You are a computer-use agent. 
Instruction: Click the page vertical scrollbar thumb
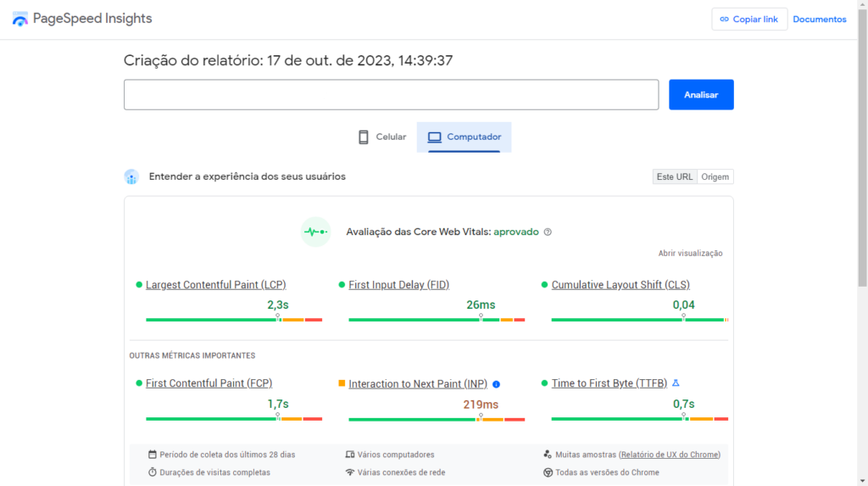[862, 148]
